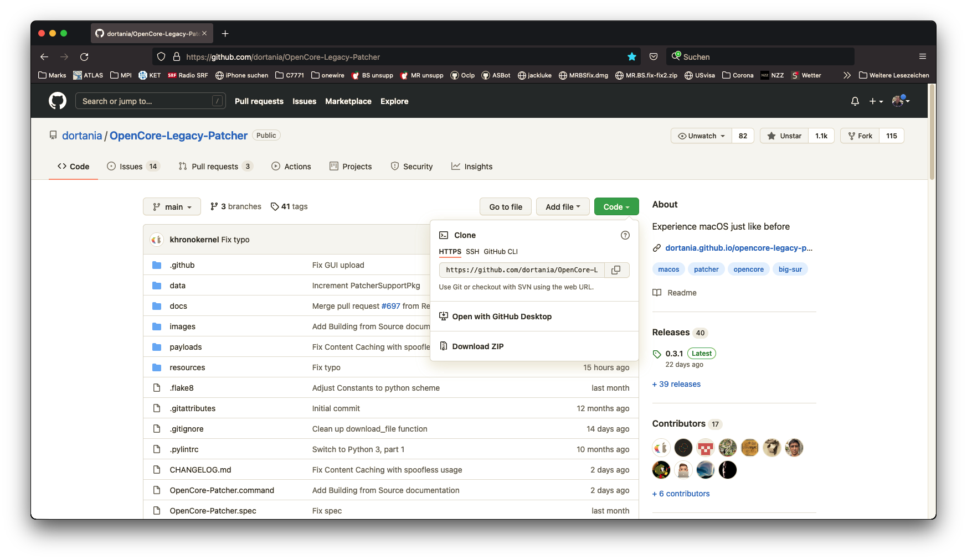Fork the repository
Screen dimensions: 967x560
(860, 136)
